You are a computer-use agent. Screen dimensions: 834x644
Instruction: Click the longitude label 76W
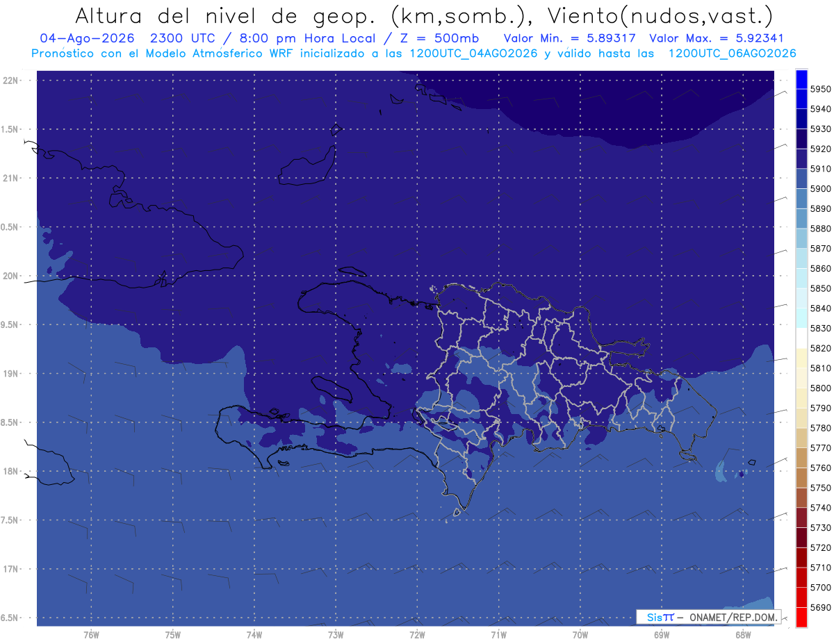(91, 635)
